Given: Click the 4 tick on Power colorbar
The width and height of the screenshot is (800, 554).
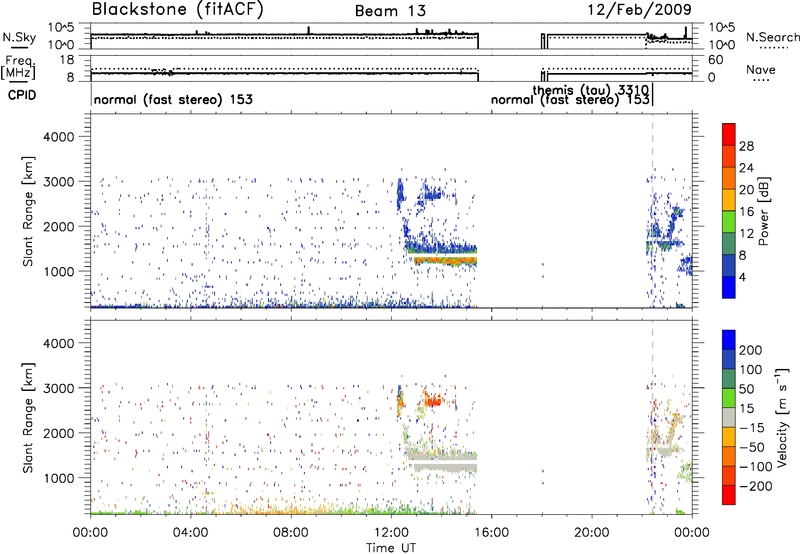Looking at the screenshot, I should pyautogui.click(x=742, y=277).
